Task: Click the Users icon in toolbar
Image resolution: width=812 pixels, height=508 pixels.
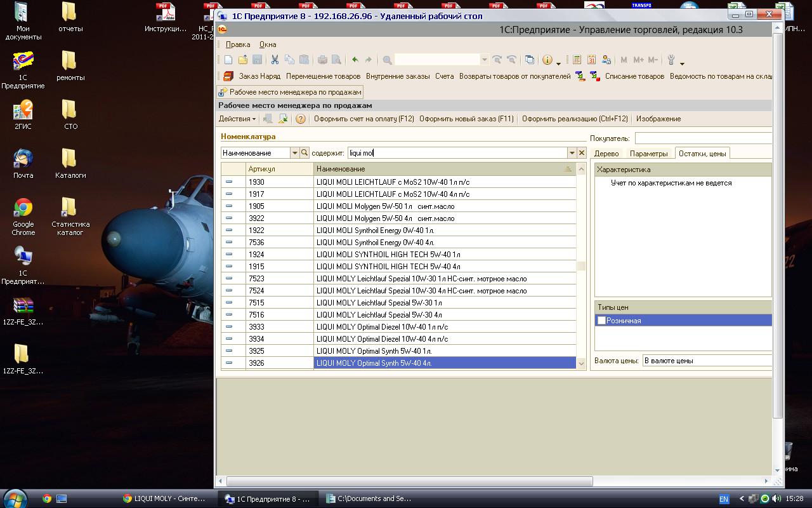Action: [x=606, y=60]
